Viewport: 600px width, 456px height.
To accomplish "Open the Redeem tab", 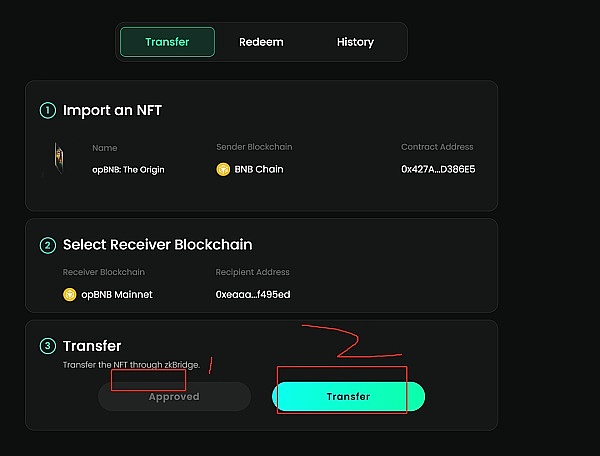I will click(261, 42).
